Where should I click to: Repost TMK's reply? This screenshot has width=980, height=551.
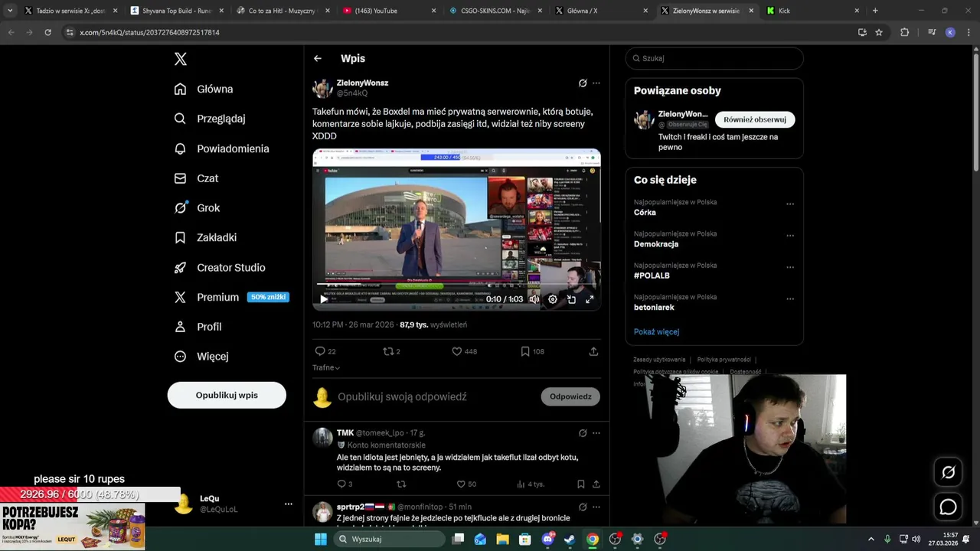pyautogui.click(x=401, y=484)
